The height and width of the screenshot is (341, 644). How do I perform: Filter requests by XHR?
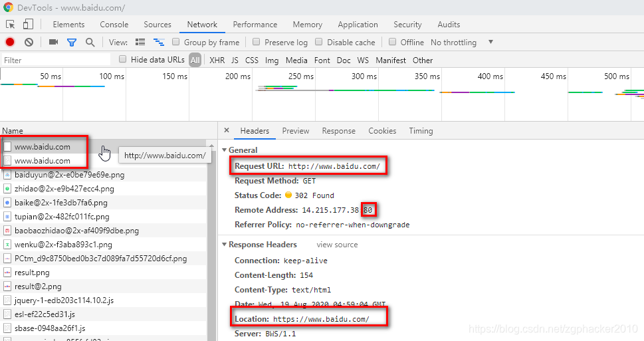(217, 60)
